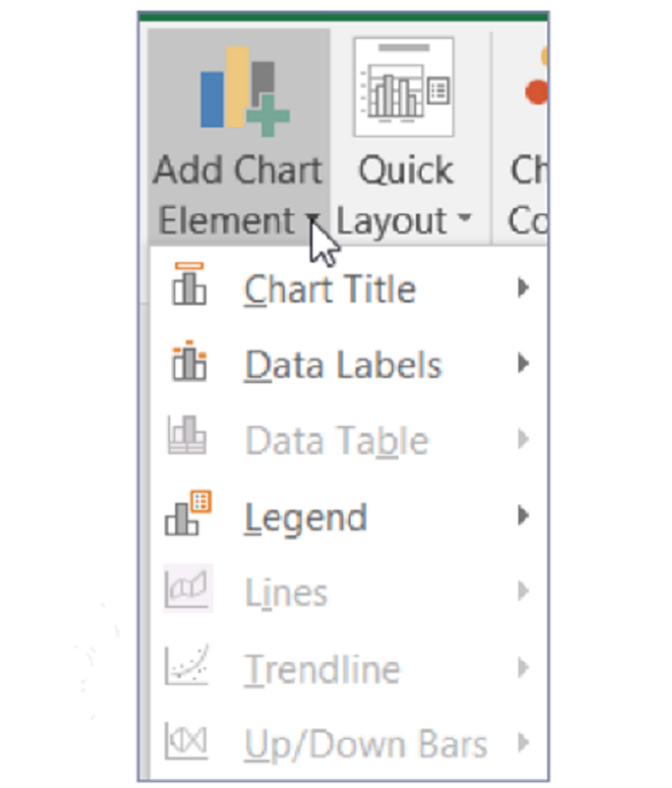672x788 pixels.
Task: Click the Trendline icon
Action: point(187,667)
